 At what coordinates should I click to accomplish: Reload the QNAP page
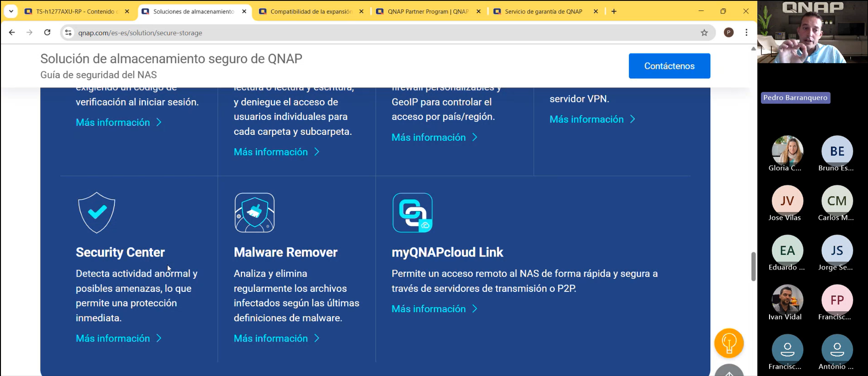[47, 32]
